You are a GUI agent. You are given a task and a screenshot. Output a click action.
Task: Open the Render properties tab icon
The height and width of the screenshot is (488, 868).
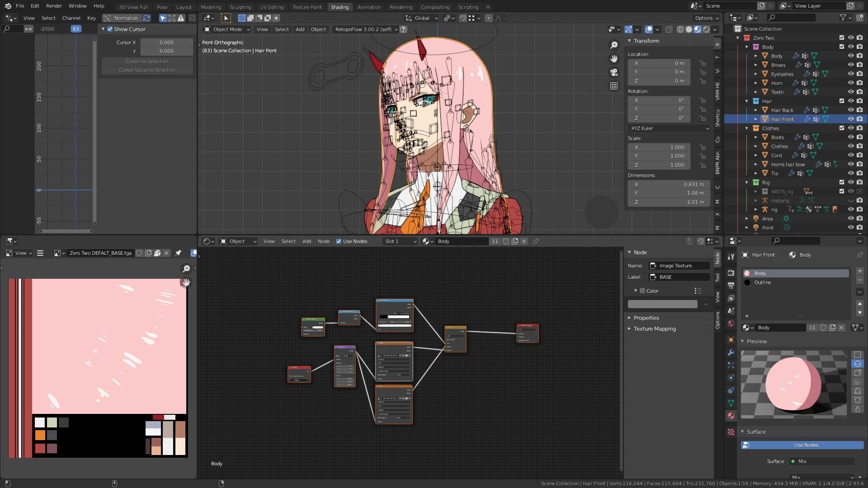[x=731, y=273]
